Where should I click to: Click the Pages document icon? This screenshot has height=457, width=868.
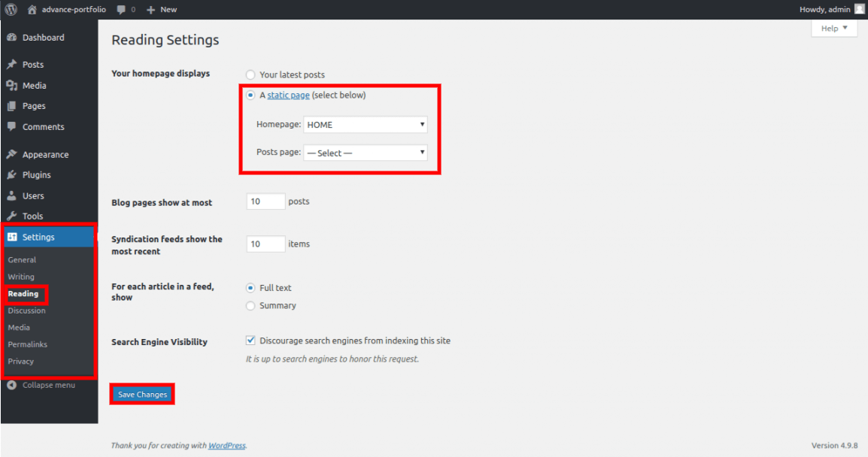[x=11, y=106]
